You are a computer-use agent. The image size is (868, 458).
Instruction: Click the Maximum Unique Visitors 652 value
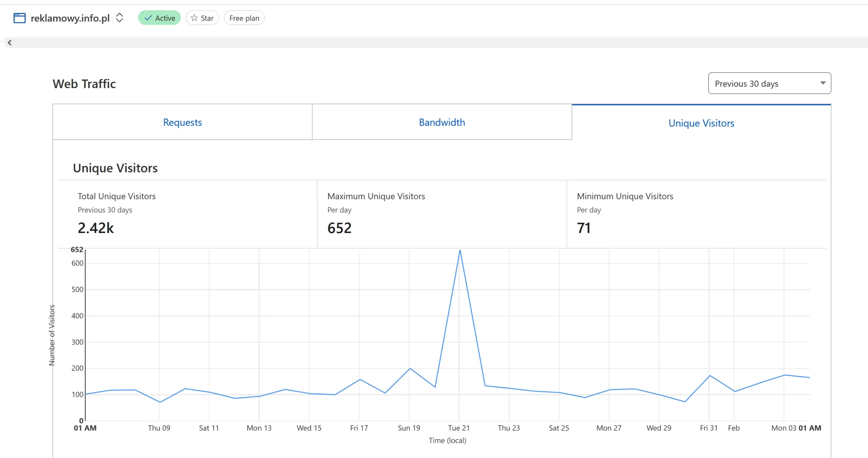(339, 228)
